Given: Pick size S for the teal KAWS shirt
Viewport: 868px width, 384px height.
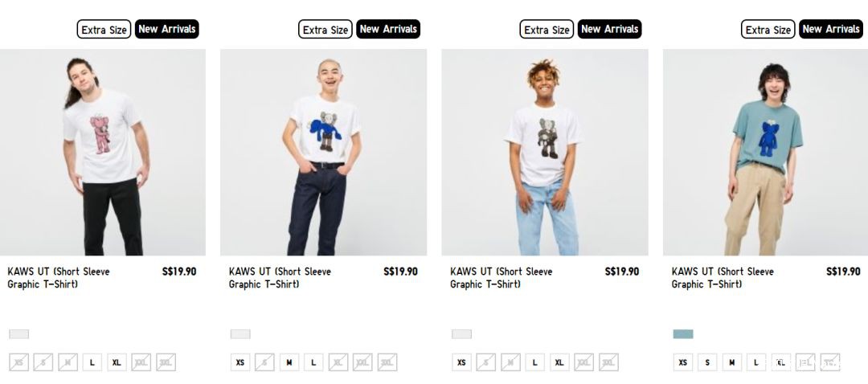Looking at the screenshot, I should point(707,362).
